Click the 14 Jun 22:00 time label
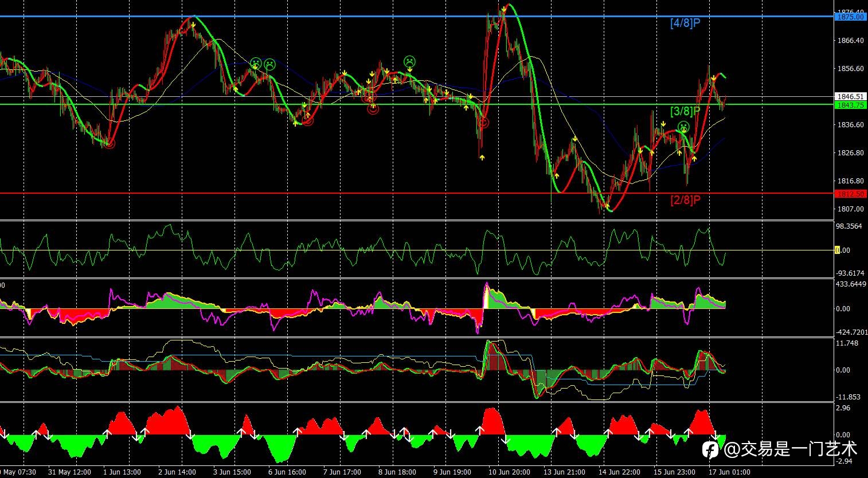 619,472
